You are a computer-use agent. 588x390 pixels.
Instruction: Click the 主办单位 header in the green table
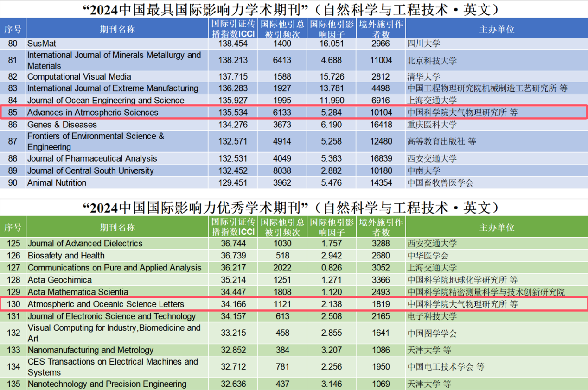(x=497, y=227)
